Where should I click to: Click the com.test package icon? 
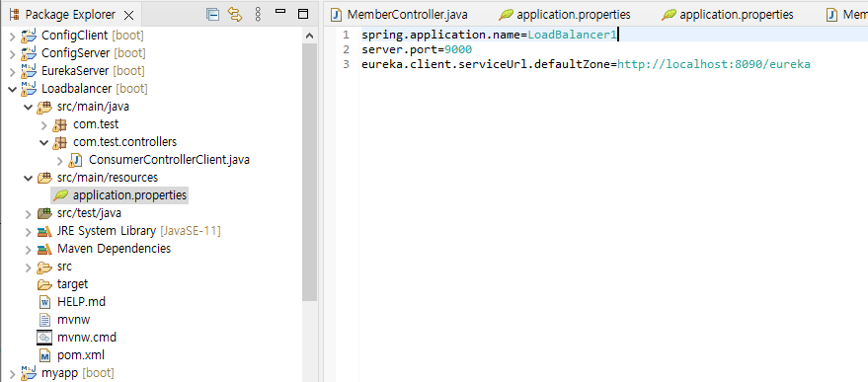tap(60, 124)
